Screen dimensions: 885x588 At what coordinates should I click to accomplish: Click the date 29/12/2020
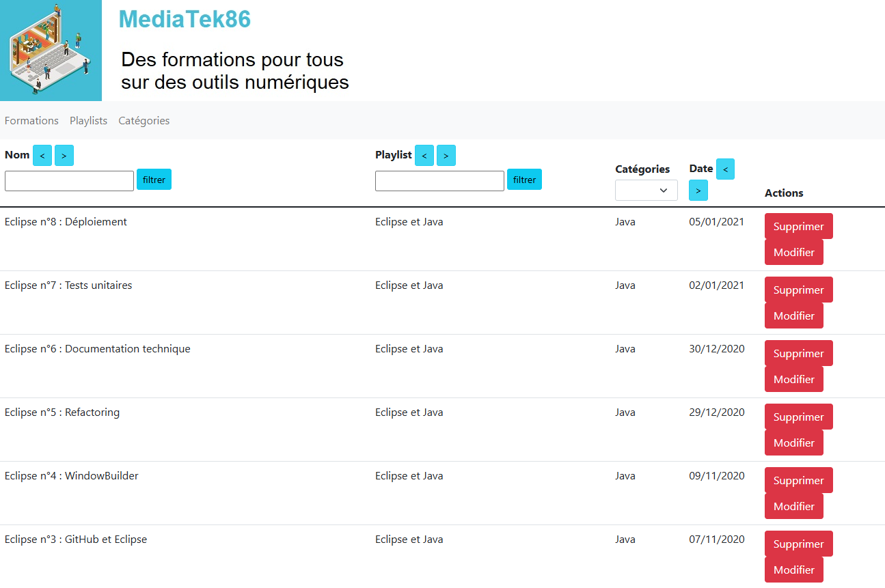(x=717, y=412)
